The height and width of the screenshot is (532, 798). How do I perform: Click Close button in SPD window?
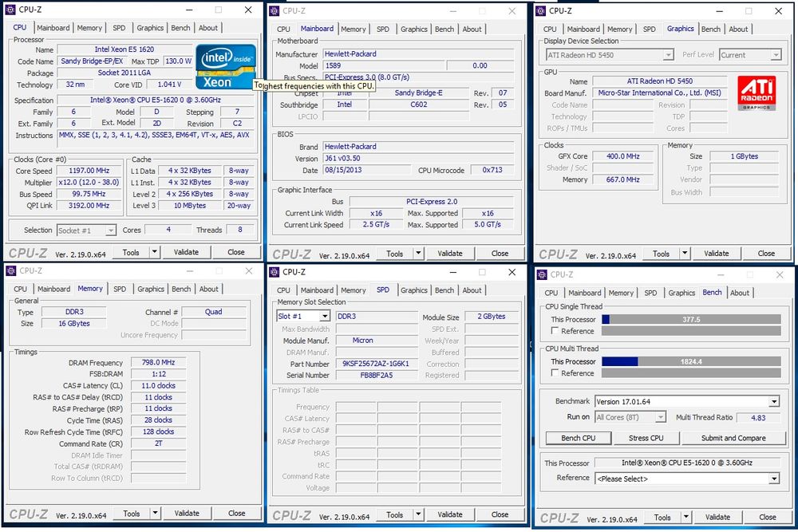[500, 514]
